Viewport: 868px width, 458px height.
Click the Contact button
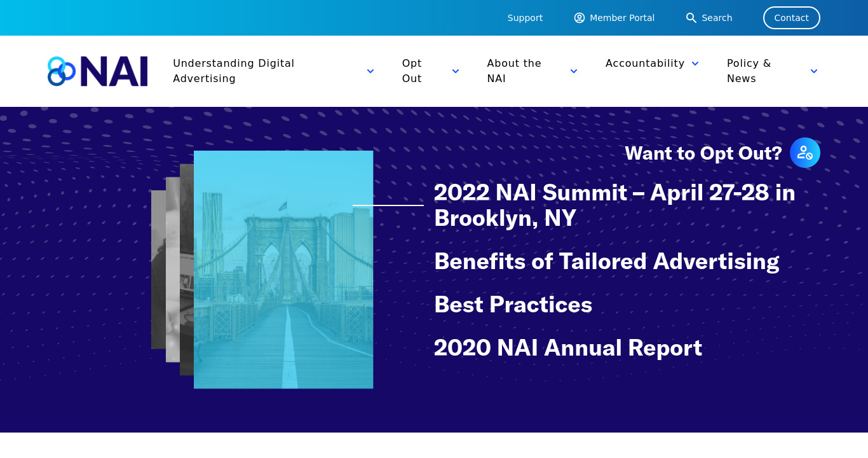coord(792,18)
